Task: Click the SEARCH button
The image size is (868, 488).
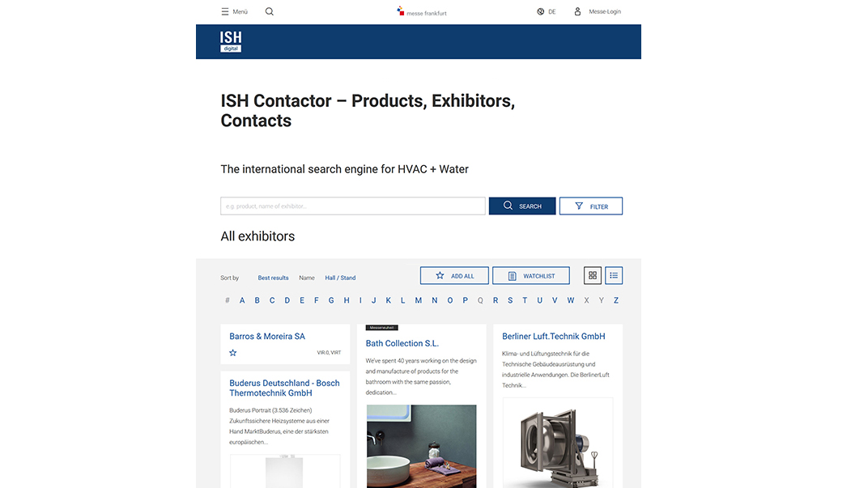Action: click(522, 206)
